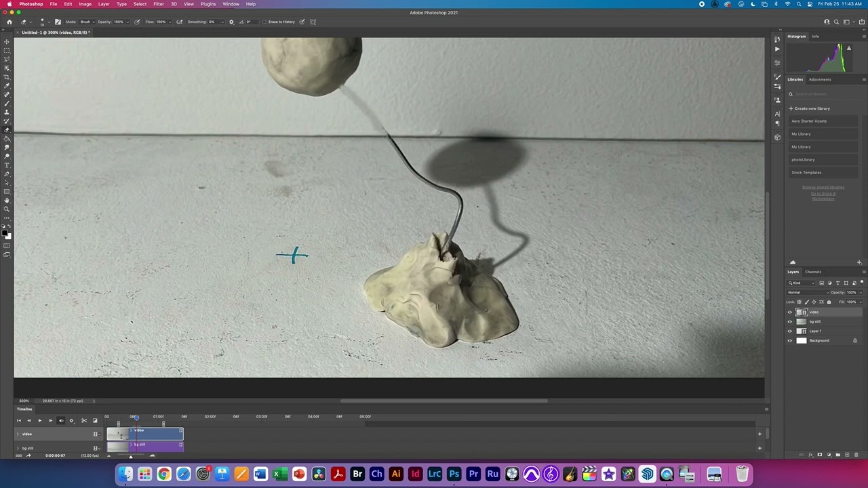Image resolution: width=868 pixels, height=488 pixels.
Task: Open the eraser Mode dropdown
Action: tap(87, 22)
